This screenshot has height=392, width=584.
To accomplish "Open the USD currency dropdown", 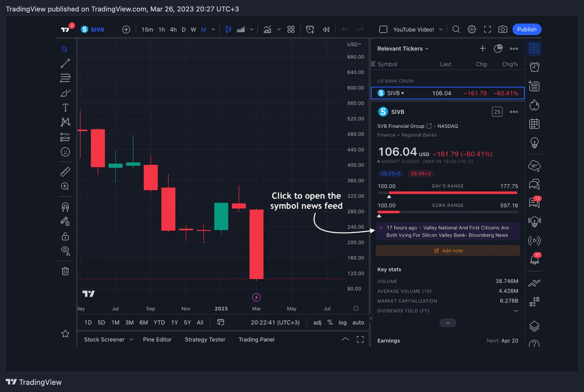I will pos(354,44).
